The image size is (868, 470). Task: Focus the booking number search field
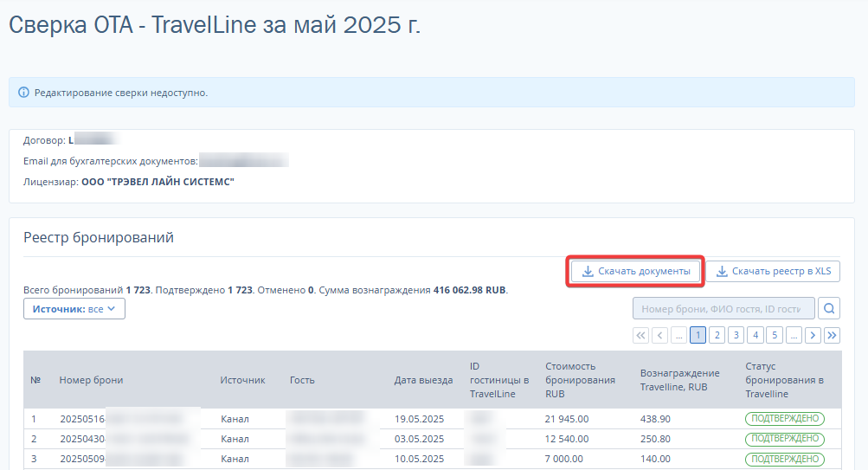(723, 309)
